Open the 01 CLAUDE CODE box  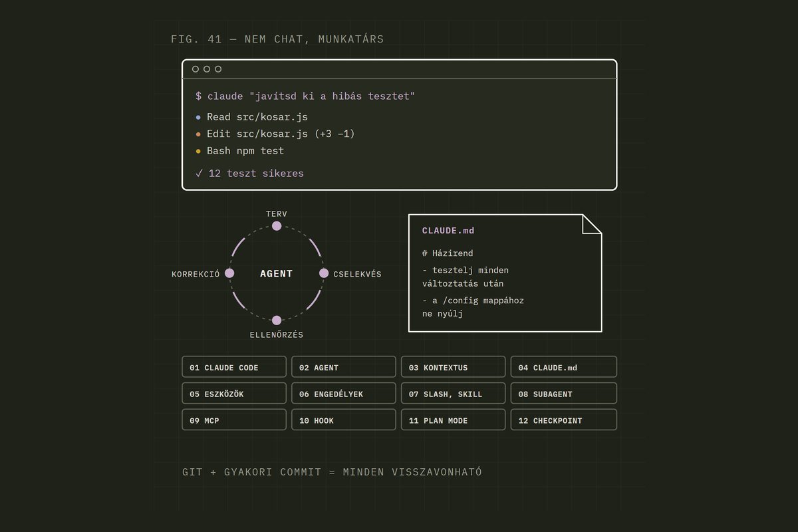tap(234, 367)
